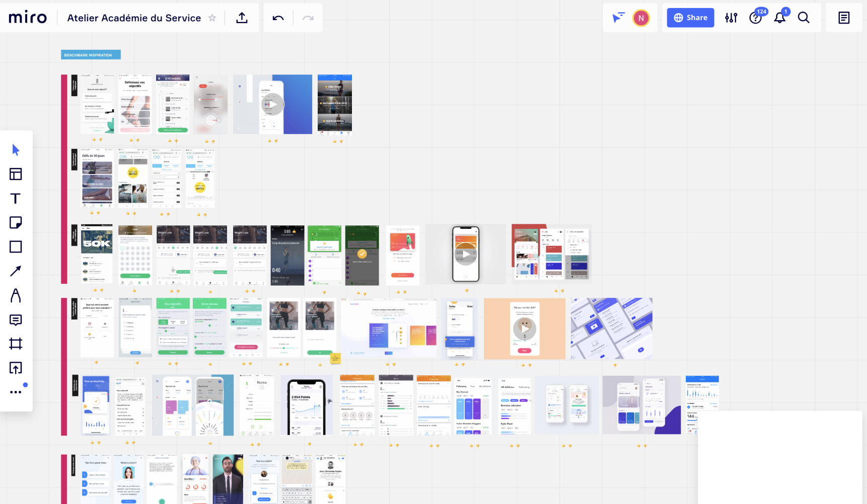This screenshot has width=867, height=504.
Task: Select the Text tool
Action: pos(16,199)
